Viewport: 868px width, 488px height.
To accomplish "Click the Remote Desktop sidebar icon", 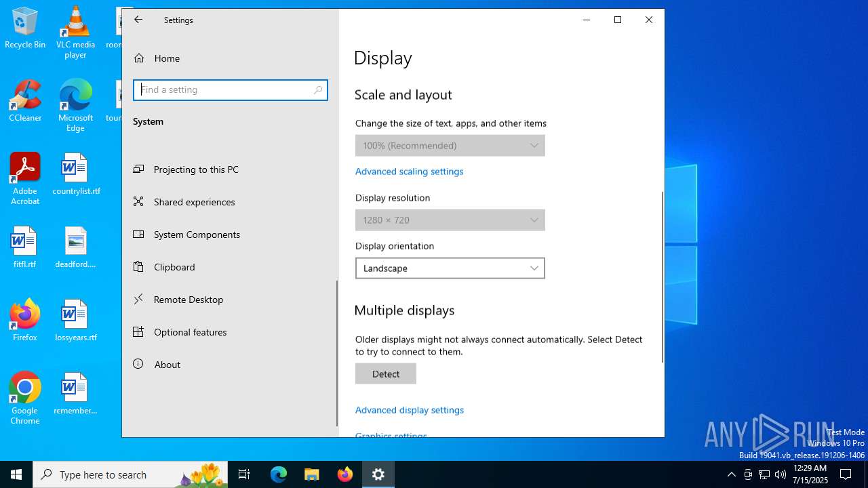I will pyautogui.click(x=138, y=299).
